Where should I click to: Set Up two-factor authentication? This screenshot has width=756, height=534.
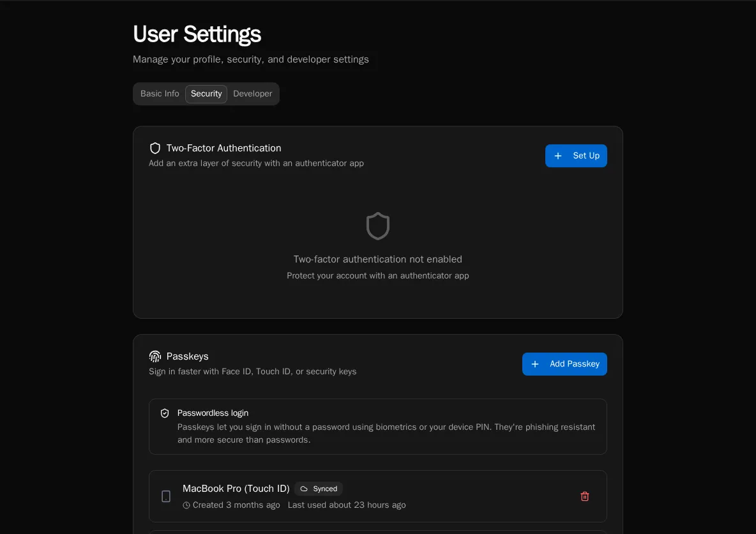pos(576,156)
